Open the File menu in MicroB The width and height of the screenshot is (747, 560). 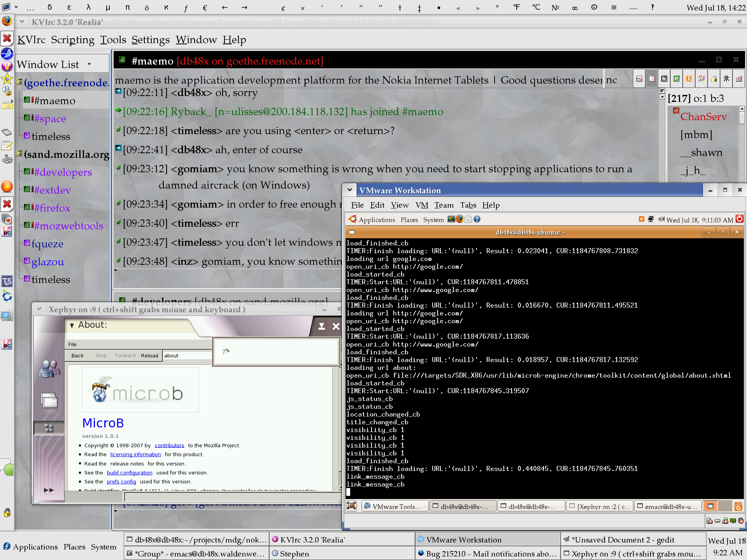tap(72, 344)
